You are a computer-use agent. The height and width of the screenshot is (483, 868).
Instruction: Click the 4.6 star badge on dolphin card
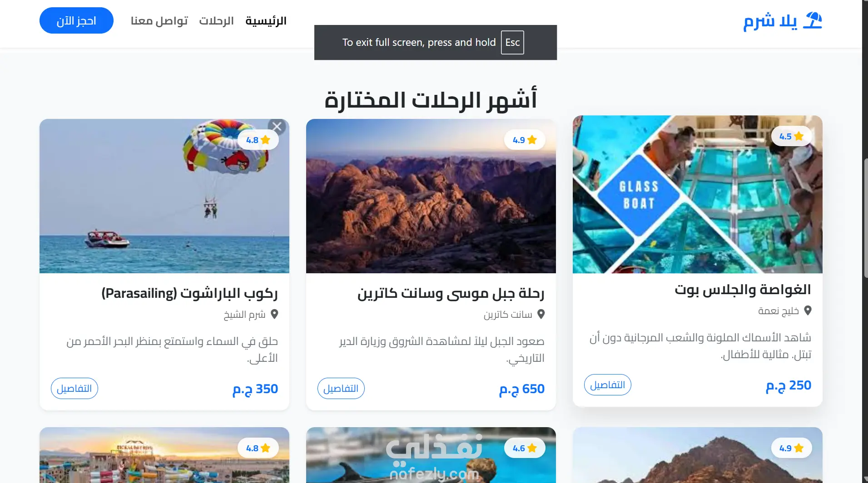click(x=525, y=448)
